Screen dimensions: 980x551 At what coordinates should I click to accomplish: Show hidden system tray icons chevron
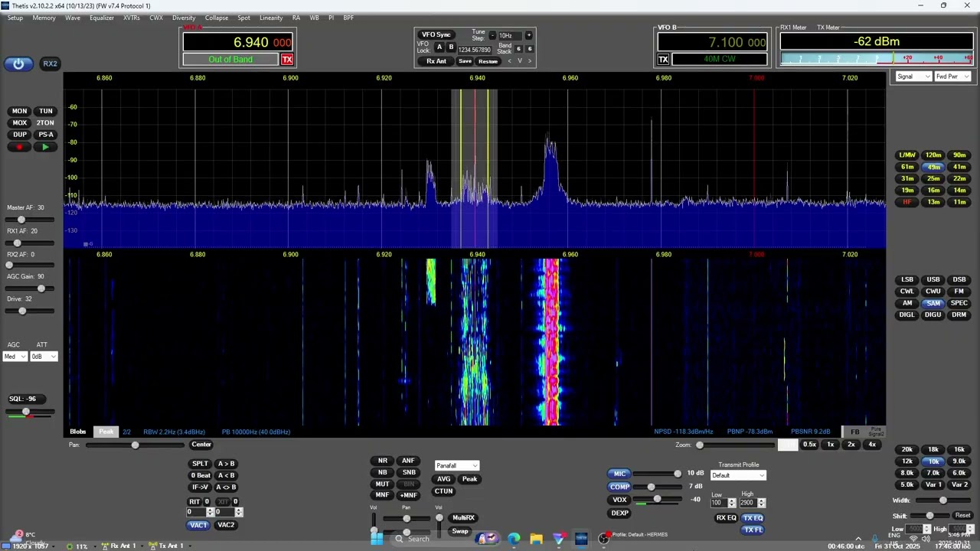coord(857,539)
